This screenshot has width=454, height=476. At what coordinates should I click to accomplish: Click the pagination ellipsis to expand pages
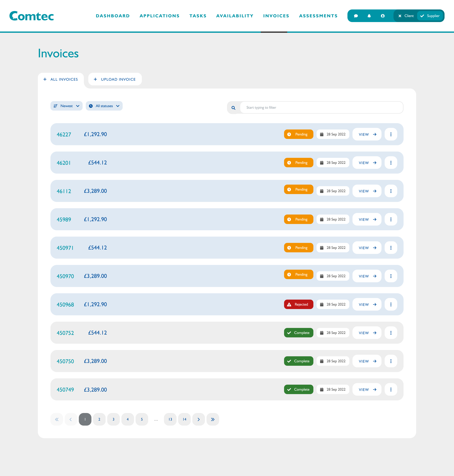coord(156,419)
